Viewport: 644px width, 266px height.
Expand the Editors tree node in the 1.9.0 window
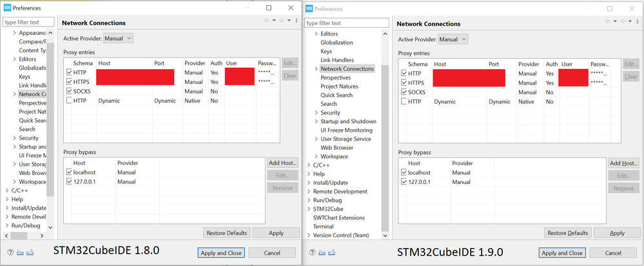pos(317,34)
